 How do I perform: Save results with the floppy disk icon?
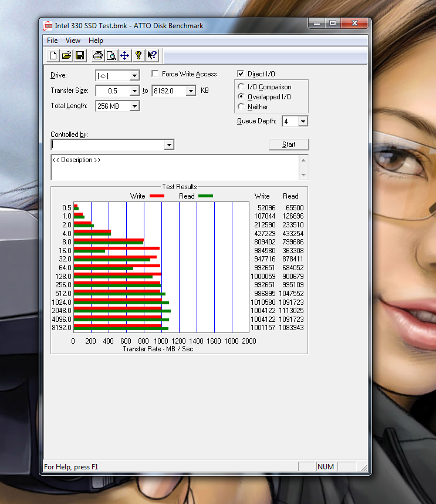(80, 56)
